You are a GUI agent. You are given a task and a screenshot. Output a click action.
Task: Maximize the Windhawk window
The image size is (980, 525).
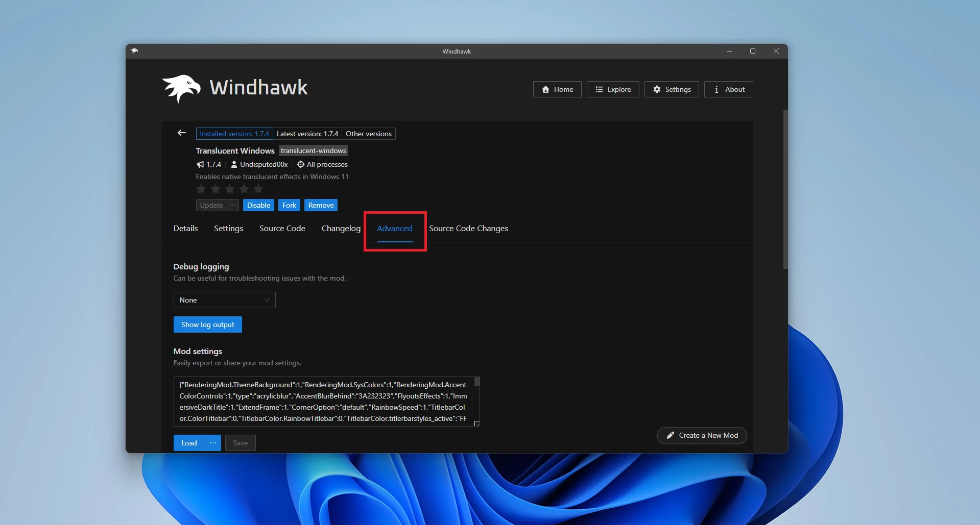753,51
